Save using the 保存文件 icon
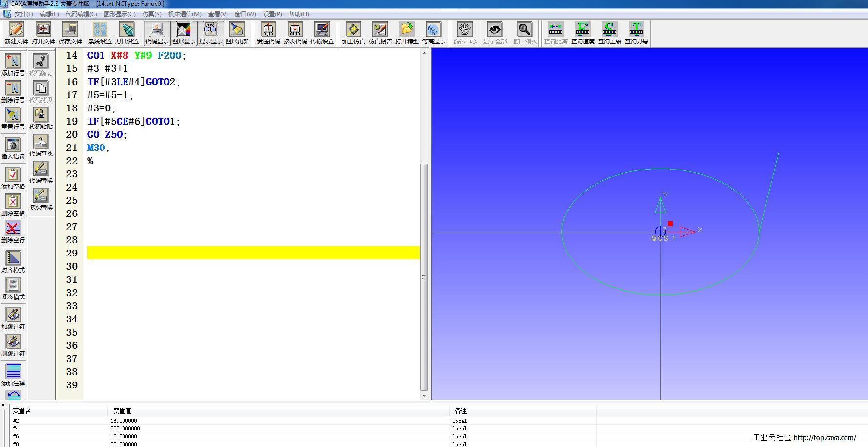This screenshot has height=447, width=868. coord(70,33)
